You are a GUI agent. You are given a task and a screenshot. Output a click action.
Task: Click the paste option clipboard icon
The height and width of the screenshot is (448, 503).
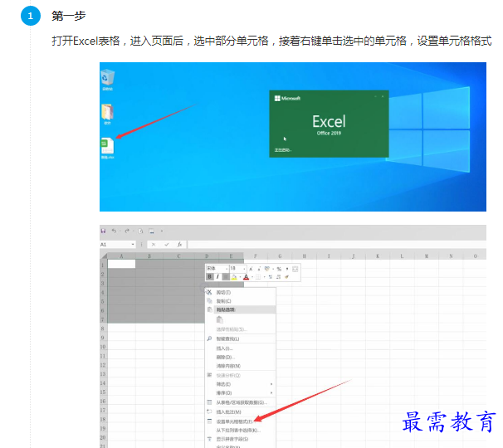click(x=220, y=319)
